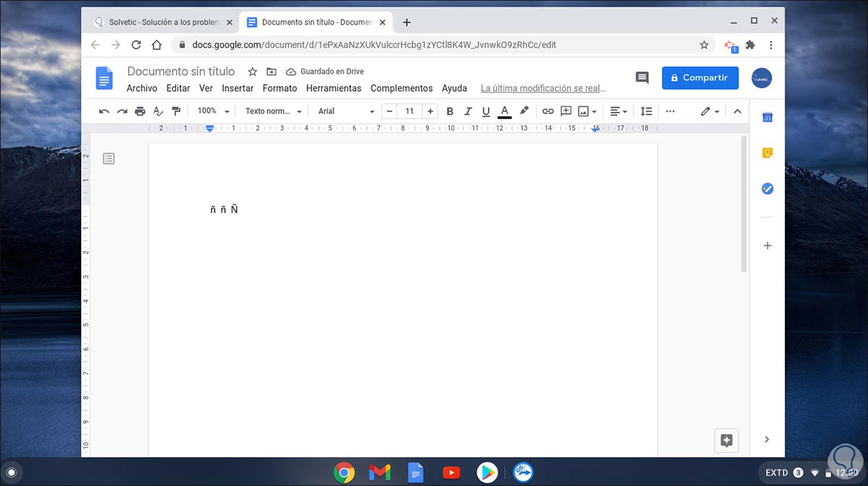This screenshot has height=486, width=868.
Task: Print the document via printer icon
Action: coord(140,111)
